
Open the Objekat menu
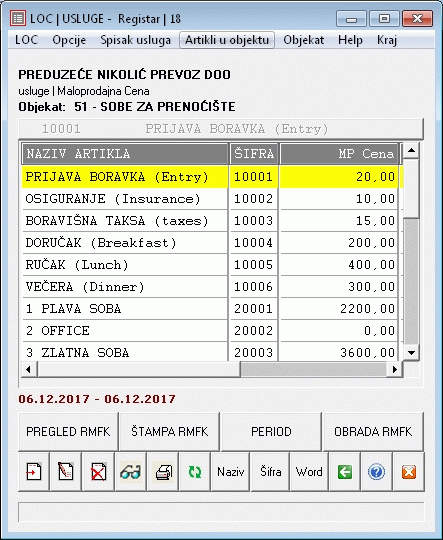[x=303, y=40]
